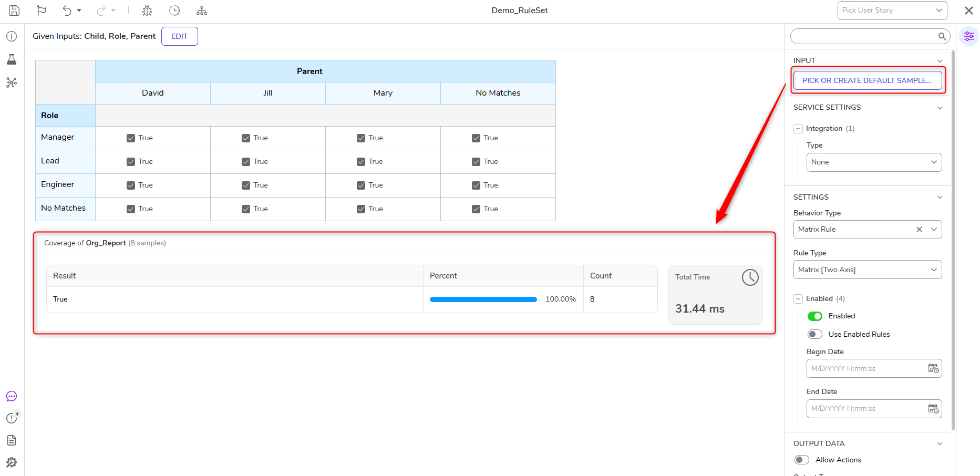This screenshot has height=476, width=980.
Task: Open the debug bug icon
Action: [x=147, y=11]
